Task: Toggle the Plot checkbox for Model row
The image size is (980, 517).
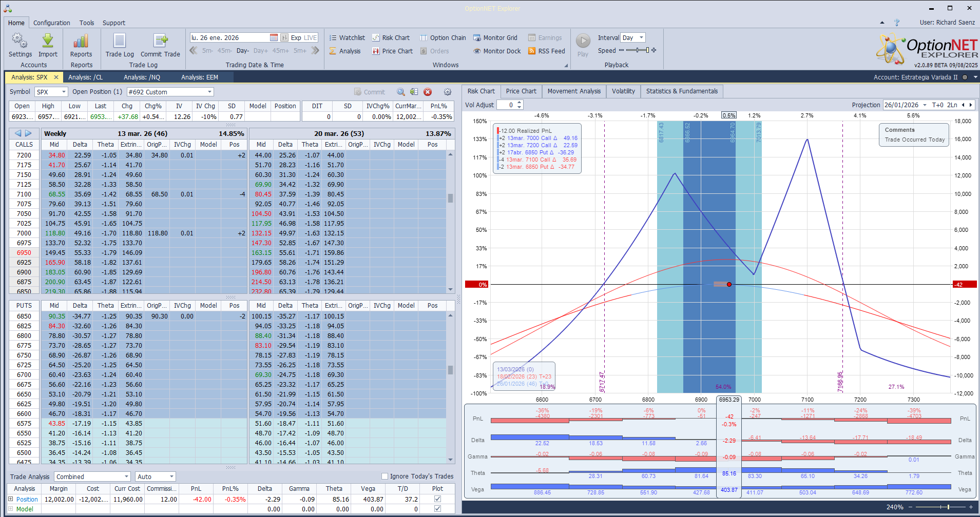Action: coord(437,509)
